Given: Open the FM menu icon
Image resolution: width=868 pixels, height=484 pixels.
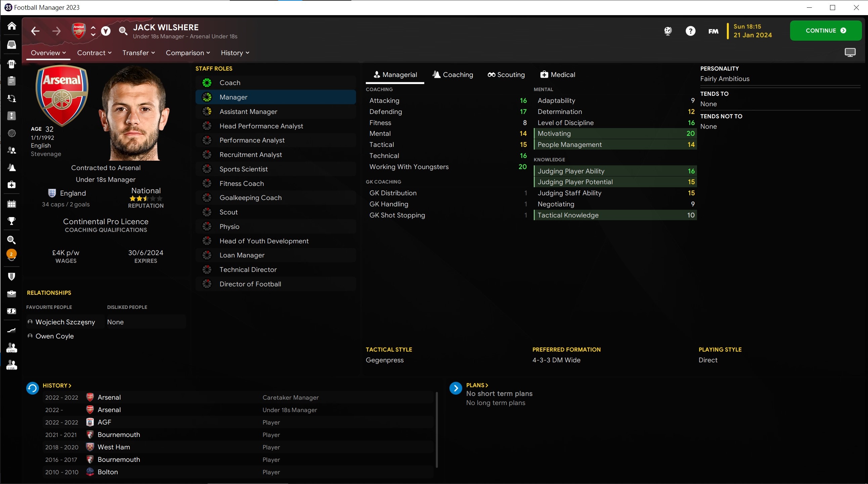Looking at the screenshot, I should (713, 31).
